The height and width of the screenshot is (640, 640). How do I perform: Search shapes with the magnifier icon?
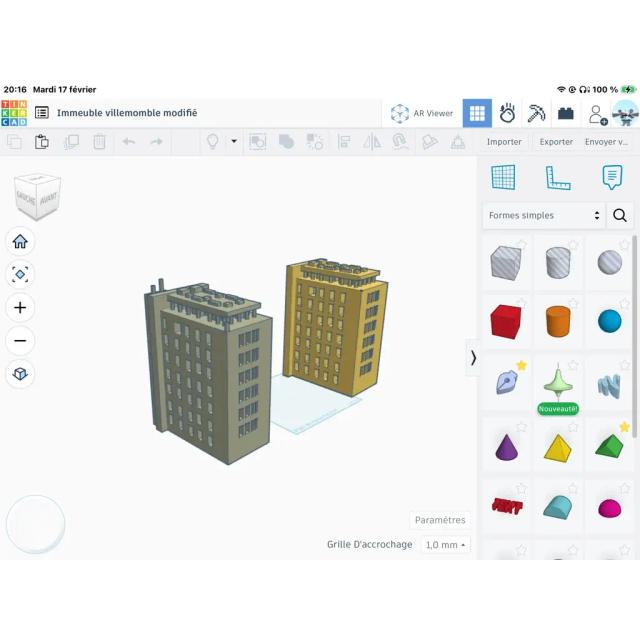click(x=620, y=215)
